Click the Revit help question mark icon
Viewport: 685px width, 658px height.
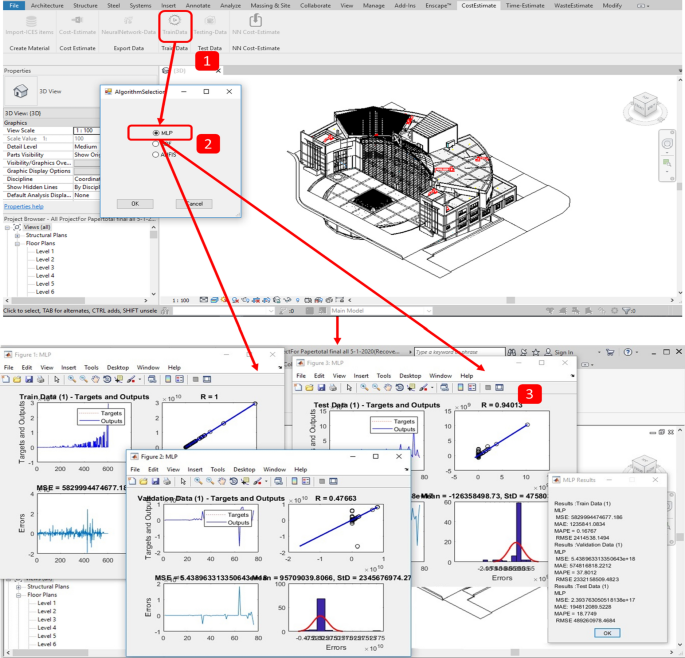click(x=628, y=352)
